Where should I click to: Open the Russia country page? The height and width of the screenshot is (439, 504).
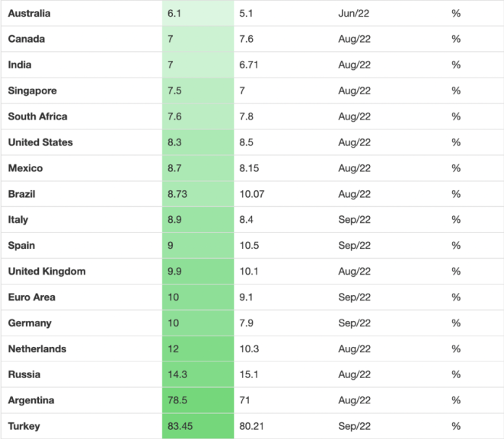click(x=24, y=375)
